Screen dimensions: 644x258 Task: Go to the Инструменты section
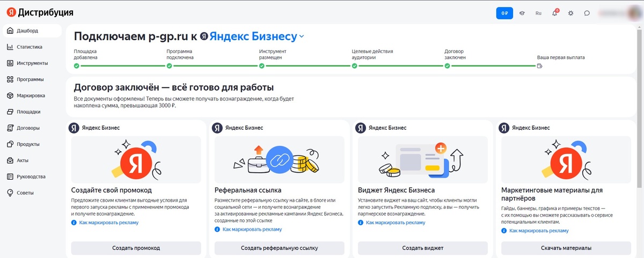point(32,63)
